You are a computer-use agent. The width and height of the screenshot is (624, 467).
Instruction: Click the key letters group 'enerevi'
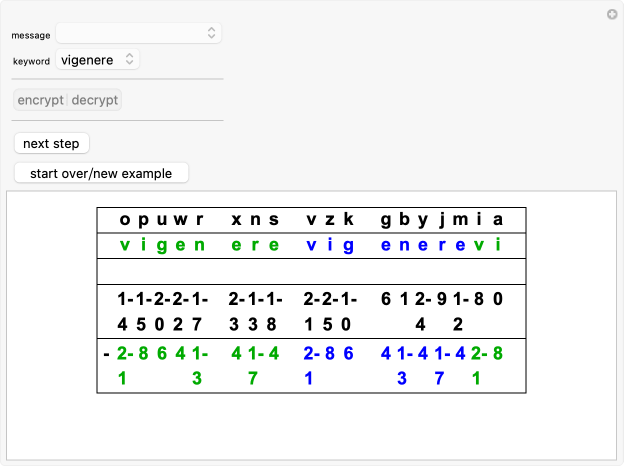(x=441, y=246)
